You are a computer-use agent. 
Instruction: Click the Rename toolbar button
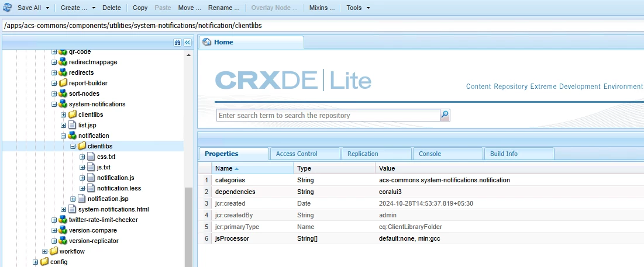tap(223, 8)
